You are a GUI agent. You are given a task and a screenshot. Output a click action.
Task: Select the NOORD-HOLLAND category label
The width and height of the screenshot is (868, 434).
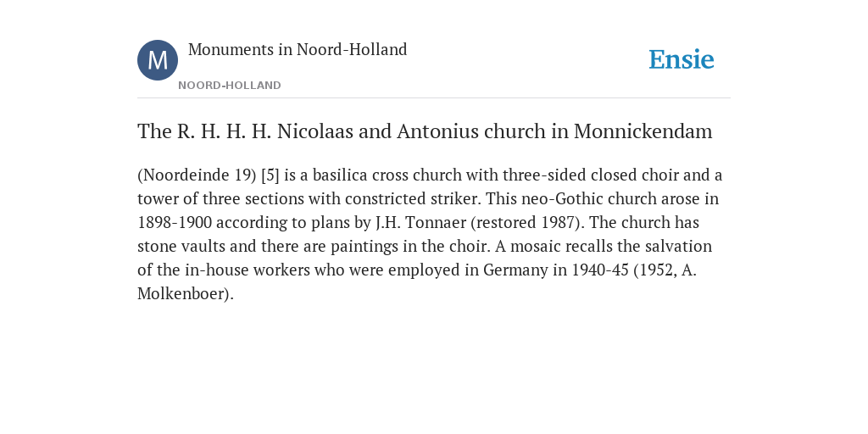point(230,86)
